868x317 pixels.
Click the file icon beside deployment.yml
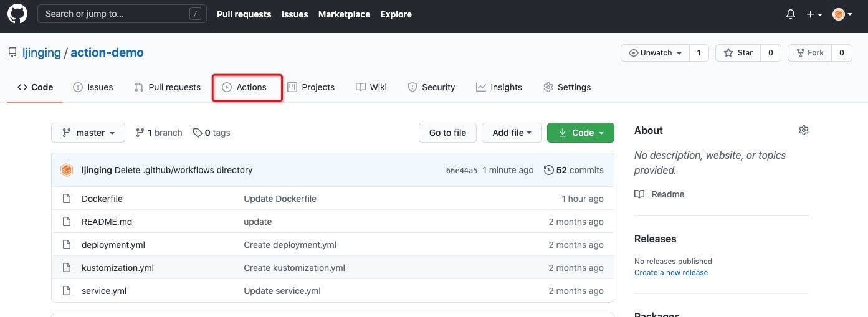pos(67,245)
